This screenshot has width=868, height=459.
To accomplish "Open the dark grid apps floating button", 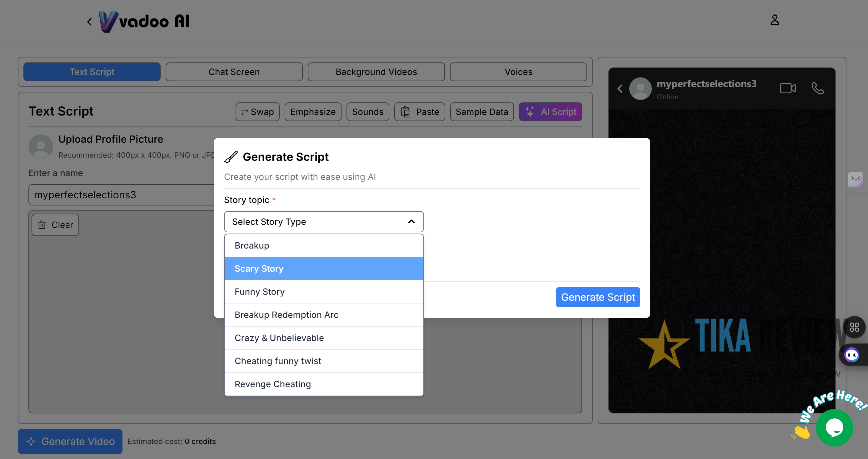I will point(854,327).
